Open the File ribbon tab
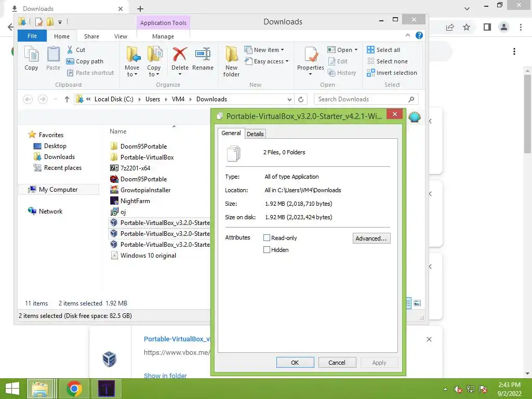Image resolution: width=532 pixels, height=399 pixels. (32, 36)
